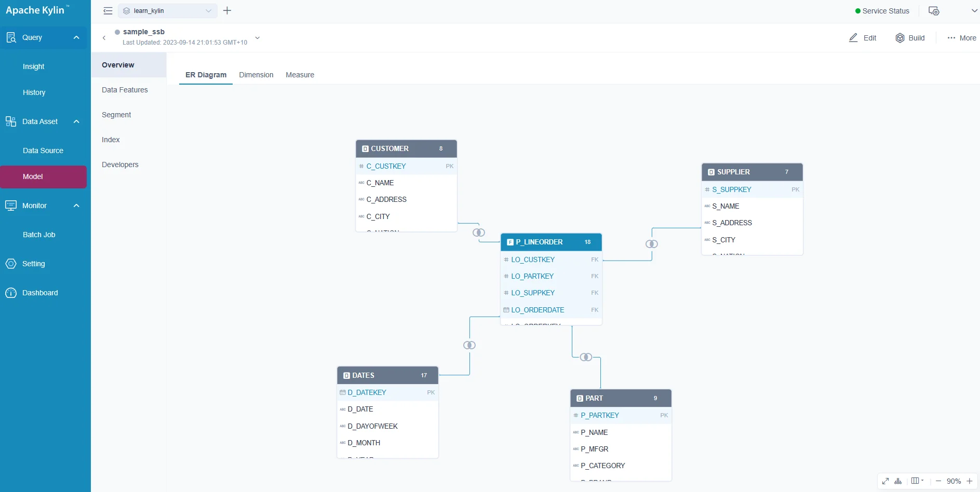The width and height of the screenshot is (980, 492).
Task: Click the fullscreen expand diagram icon
Action: pos(885,481)
